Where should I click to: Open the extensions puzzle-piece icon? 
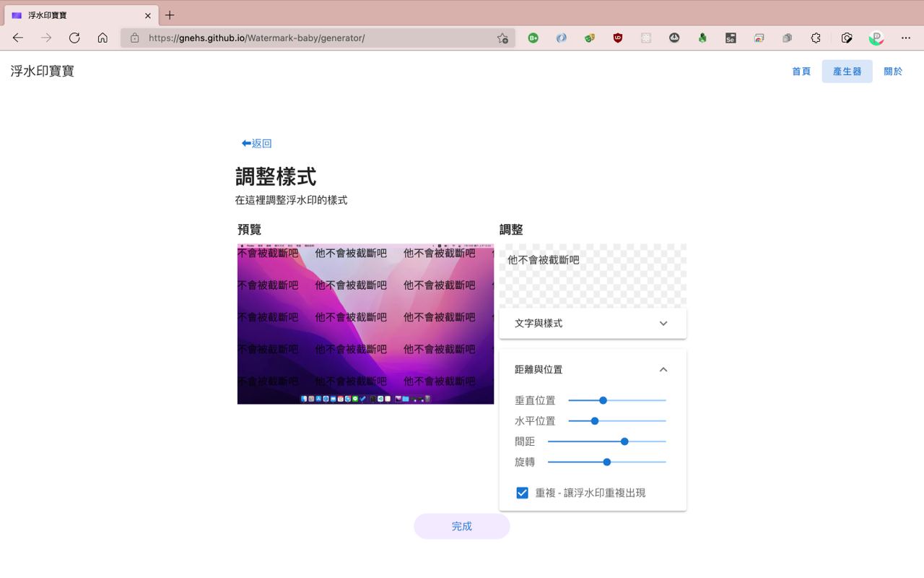point(816,38)
